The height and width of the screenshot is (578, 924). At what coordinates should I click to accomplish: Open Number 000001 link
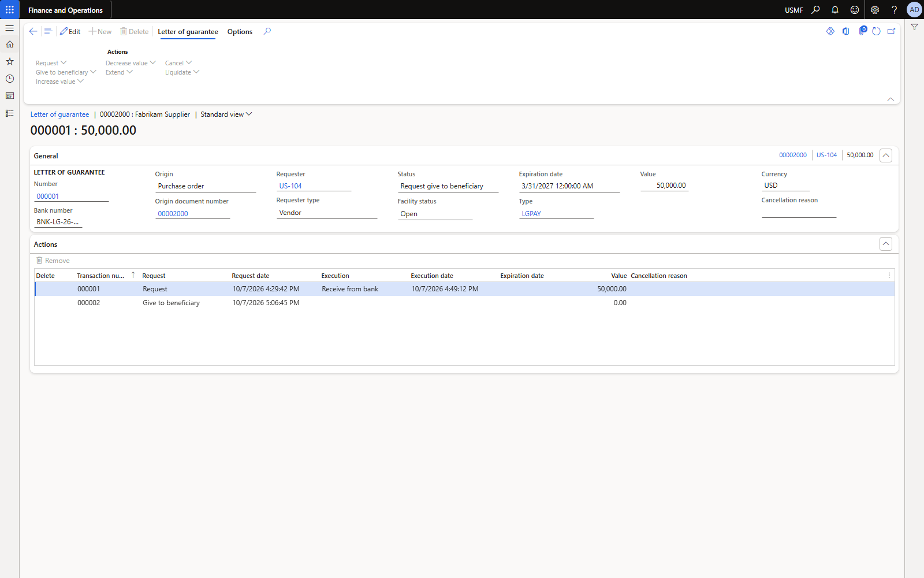tap(48, 197)
